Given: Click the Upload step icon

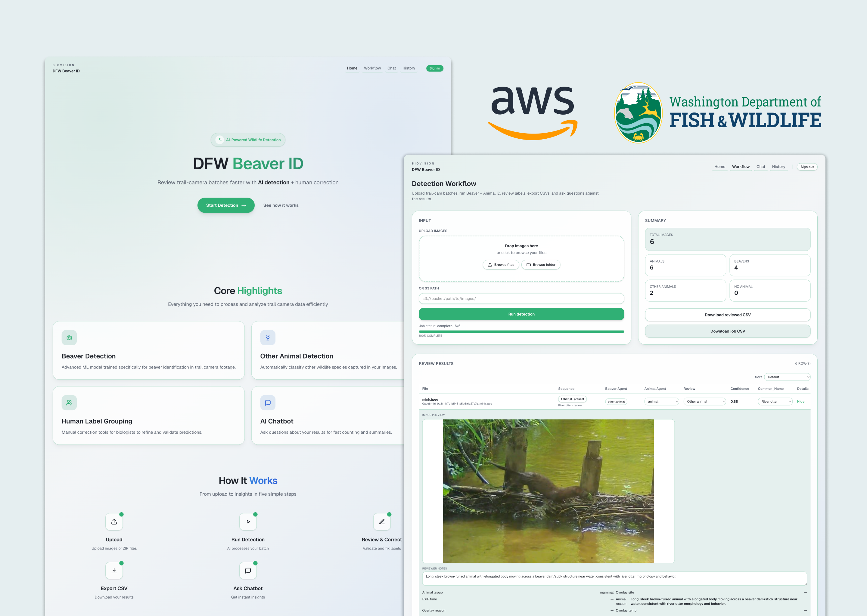Looking at the screenshot, I should point(114,522).
